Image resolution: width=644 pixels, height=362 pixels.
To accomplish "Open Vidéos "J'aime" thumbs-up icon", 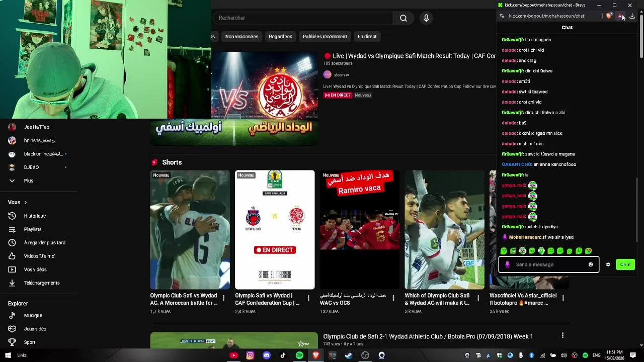I will pyautogui.click(x=12, y=256).
